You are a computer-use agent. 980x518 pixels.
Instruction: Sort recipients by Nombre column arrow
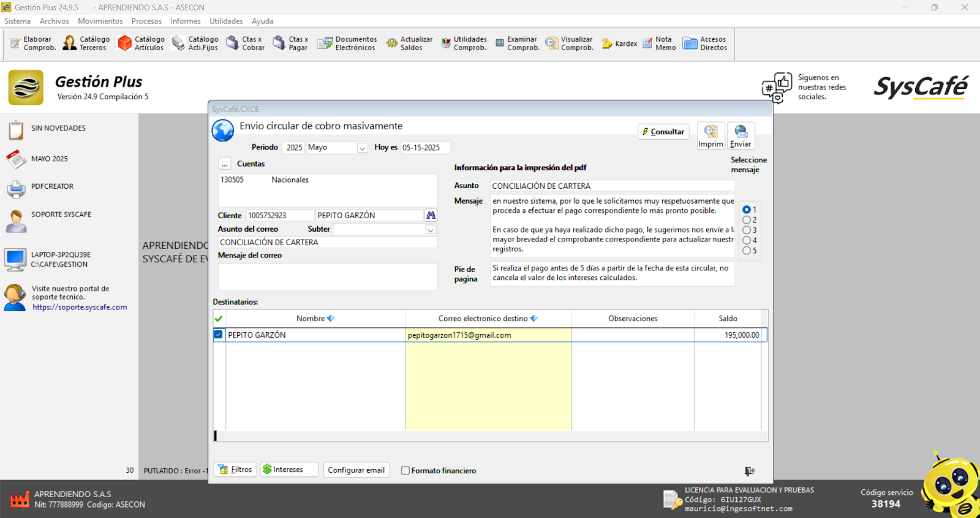tap(331, 319)
